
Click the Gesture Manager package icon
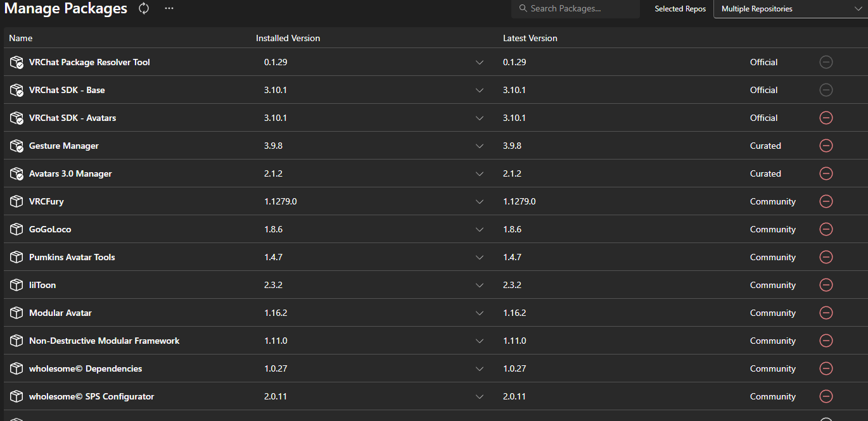pyautogui.click(x=16, y=146)
